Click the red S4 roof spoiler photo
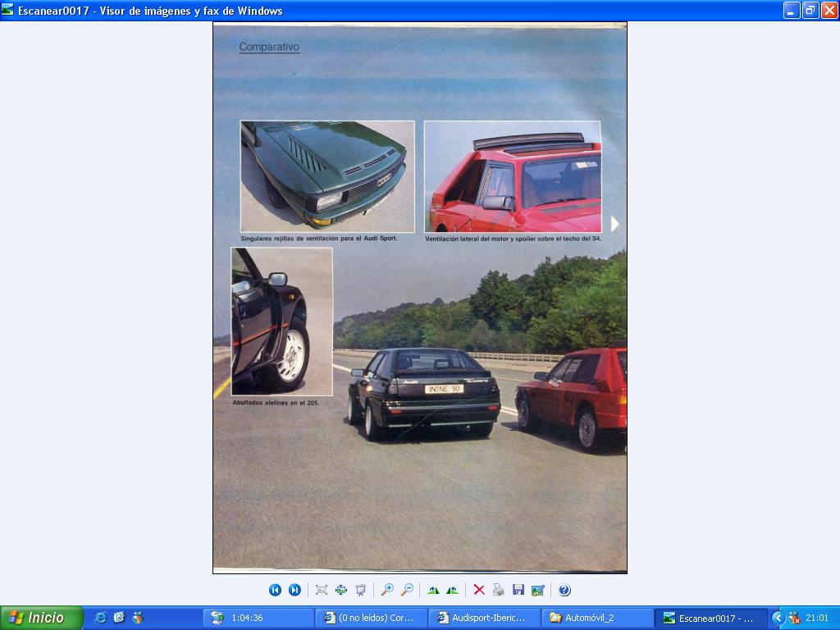The height and width of the screenshot is (630, 840). tap(512, 176)
